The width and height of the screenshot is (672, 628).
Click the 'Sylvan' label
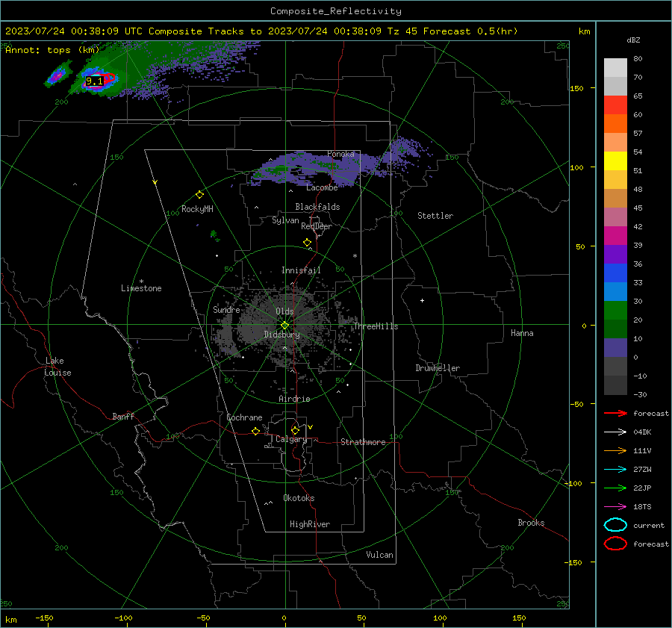285,220
